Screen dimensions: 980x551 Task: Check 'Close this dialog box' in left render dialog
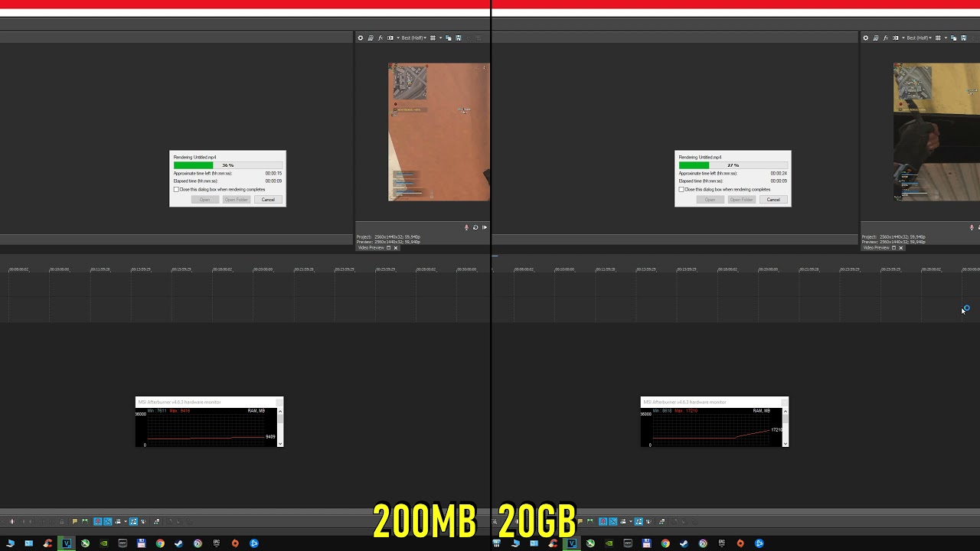point(176,189)
